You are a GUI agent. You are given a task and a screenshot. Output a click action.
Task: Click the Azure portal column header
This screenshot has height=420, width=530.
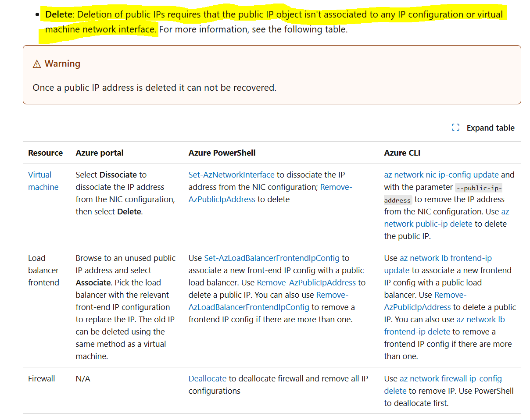tap(100, 153)
